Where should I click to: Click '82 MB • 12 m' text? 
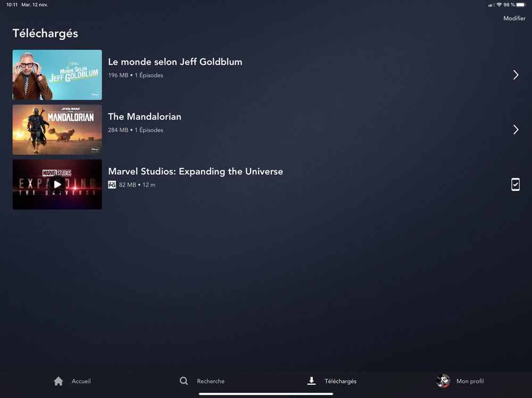[137, 185]
